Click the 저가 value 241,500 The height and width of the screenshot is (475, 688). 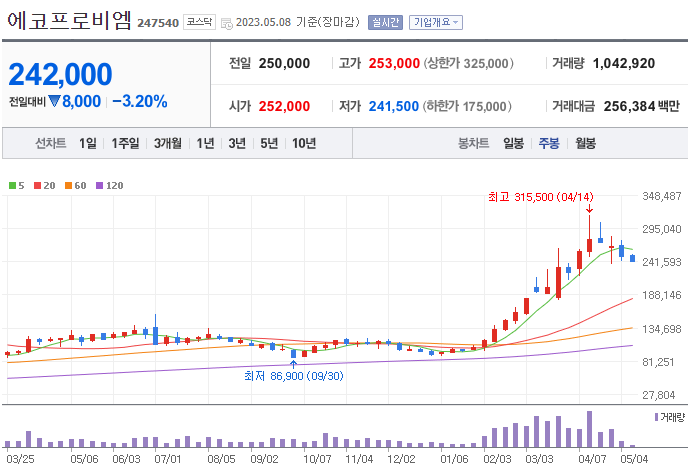tap(394, 107)
